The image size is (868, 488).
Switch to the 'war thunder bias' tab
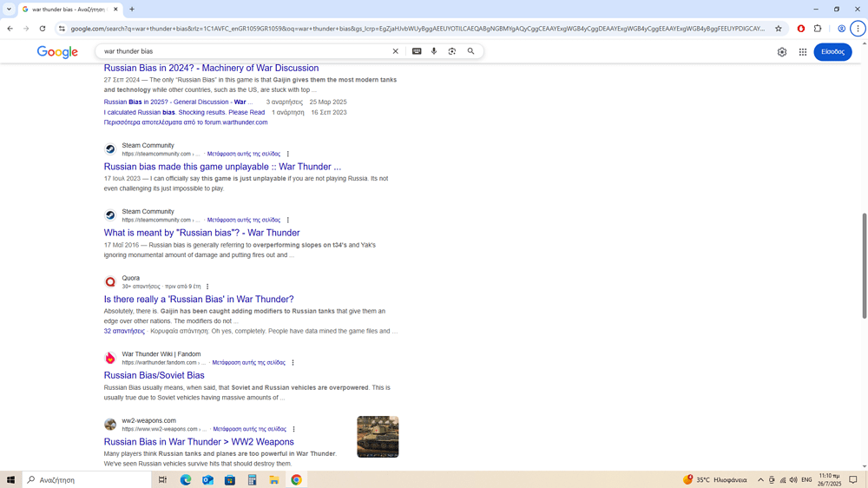pyautogui.click(x=67, y=10)
